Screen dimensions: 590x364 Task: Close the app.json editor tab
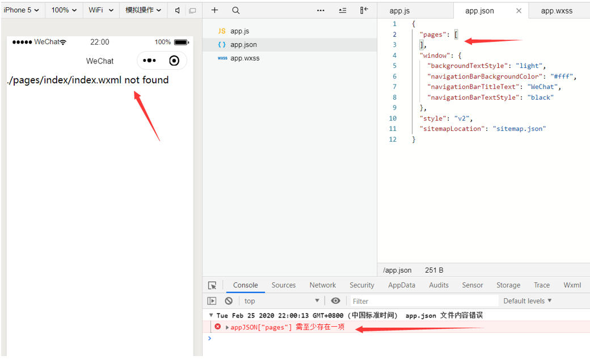[x=519, y=11]
